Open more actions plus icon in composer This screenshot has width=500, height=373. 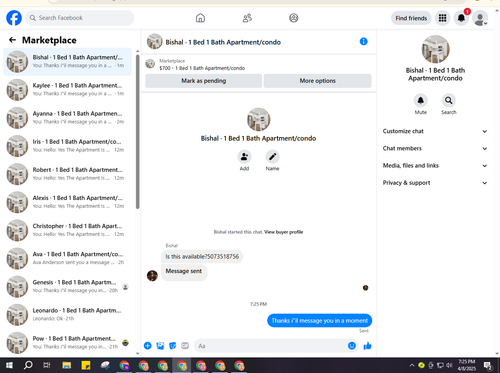(148, 346)
